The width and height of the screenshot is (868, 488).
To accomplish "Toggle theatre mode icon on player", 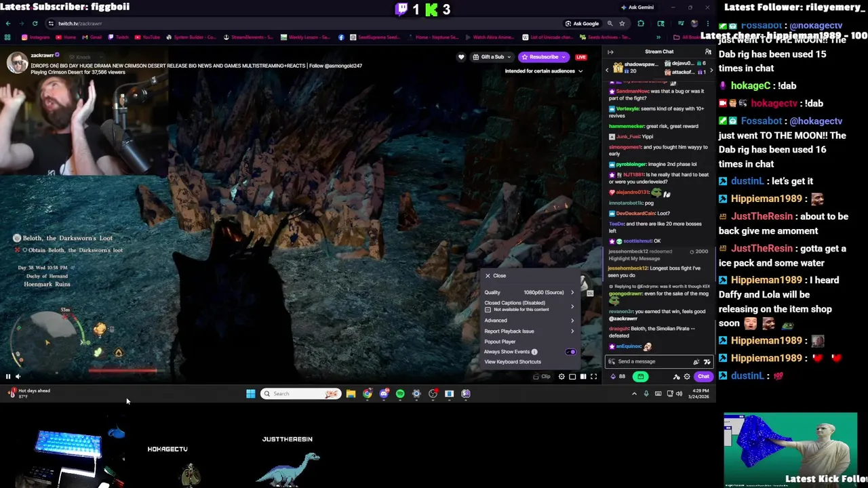I will [572, 376].
